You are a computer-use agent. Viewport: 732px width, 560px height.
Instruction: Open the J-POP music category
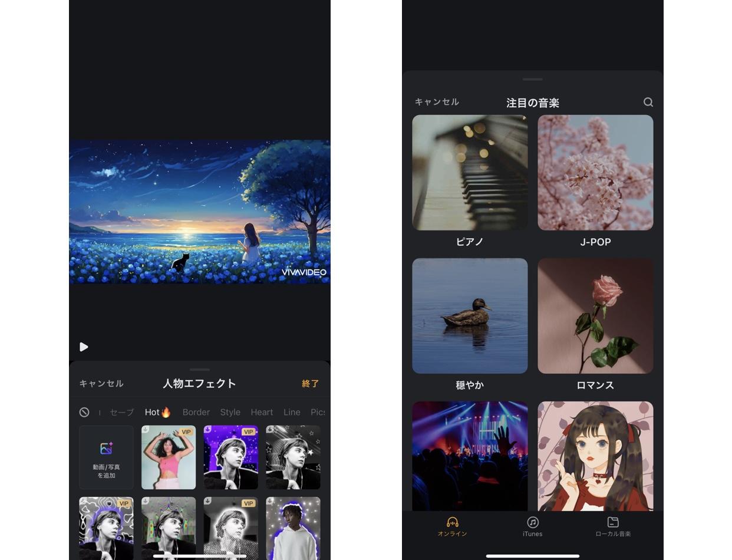pyautogui.click(x=595, y=173)
